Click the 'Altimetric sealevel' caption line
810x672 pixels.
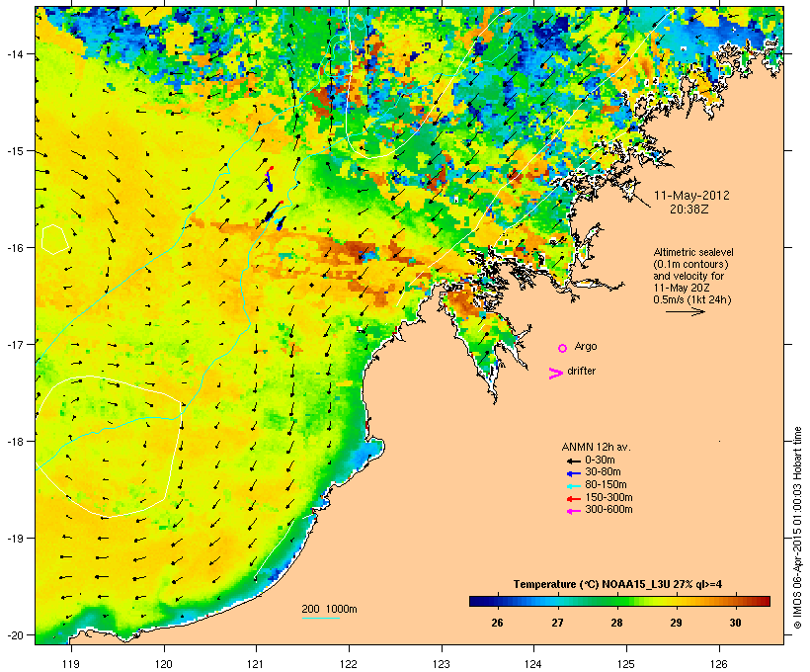[693, 252]
